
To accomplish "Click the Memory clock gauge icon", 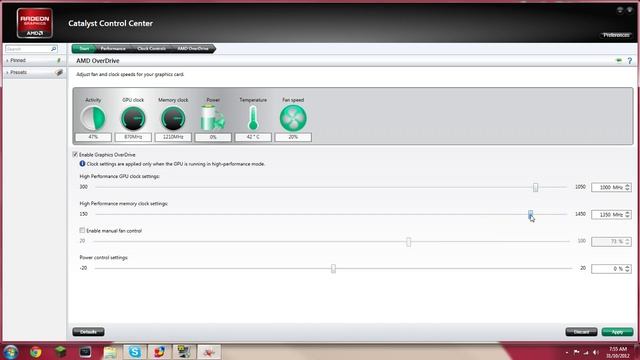I will coord(173,118).
